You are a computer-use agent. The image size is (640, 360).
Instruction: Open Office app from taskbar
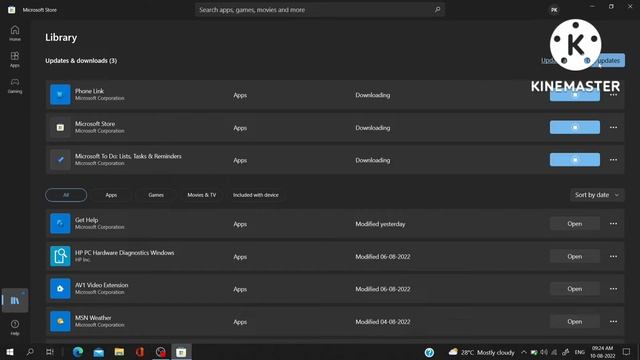[x=140, y=352]
